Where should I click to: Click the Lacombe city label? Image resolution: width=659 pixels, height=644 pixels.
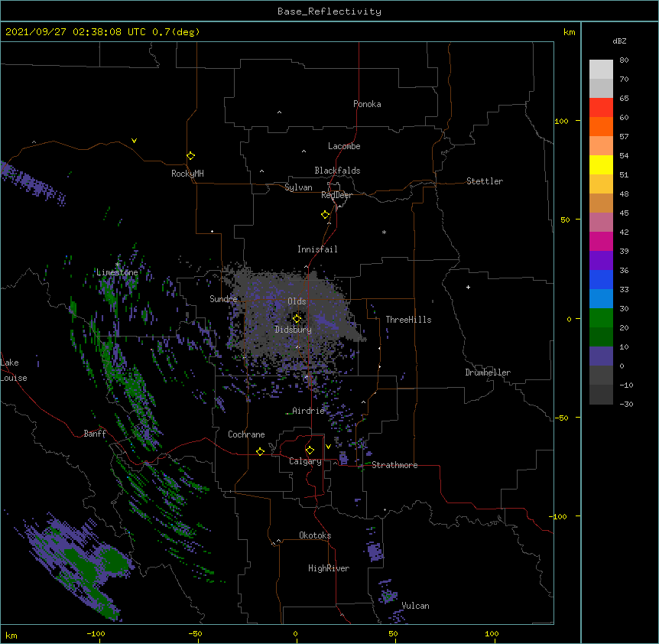(344, 146)
